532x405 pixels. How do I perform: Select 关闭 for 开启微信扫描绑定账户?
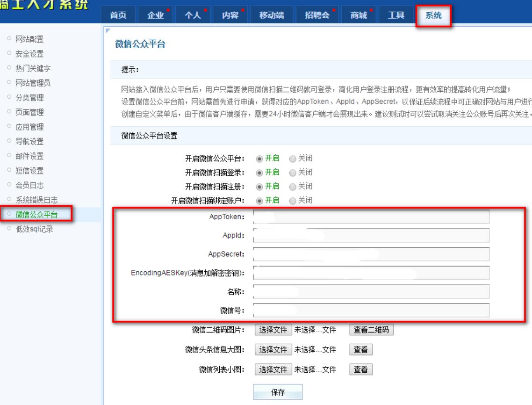click(293, 201)
